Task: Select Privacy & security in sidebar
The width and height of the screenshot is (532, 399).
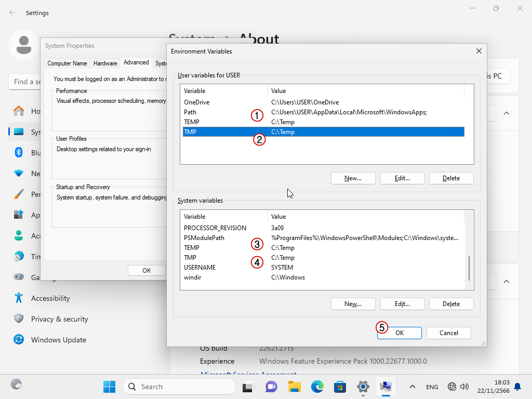Action: [59, 319]
